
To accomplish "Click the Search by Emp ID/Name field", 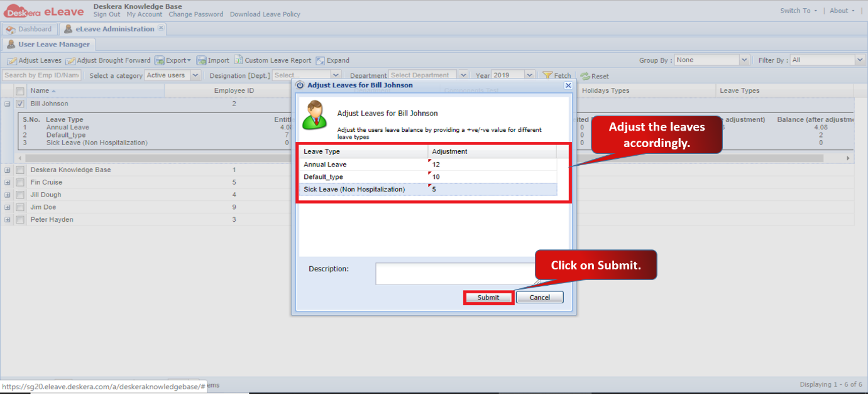I will tap(41, 75).
